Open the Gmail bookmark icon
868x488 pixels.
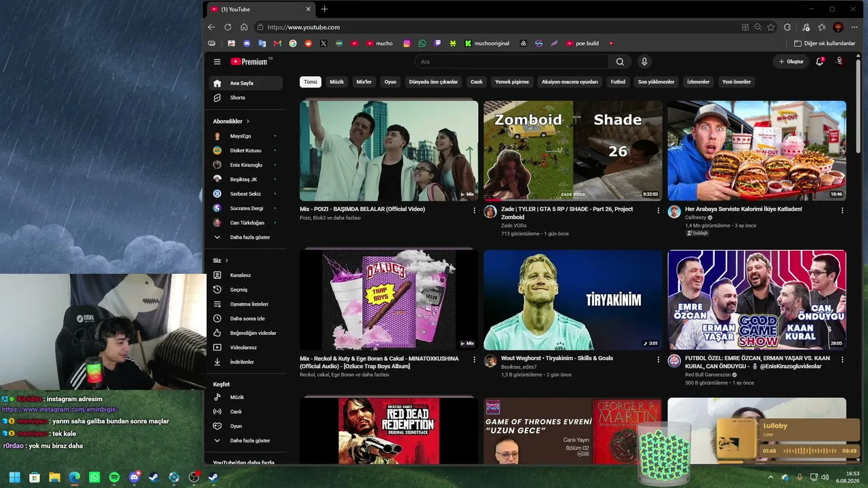pos(277,43)
